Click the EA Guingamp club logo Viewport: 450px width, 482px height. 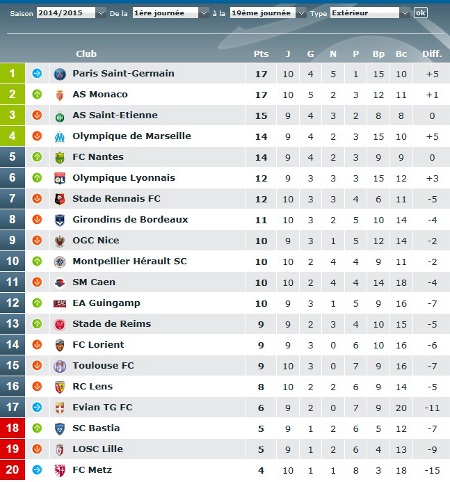click(x=60, y=303)
